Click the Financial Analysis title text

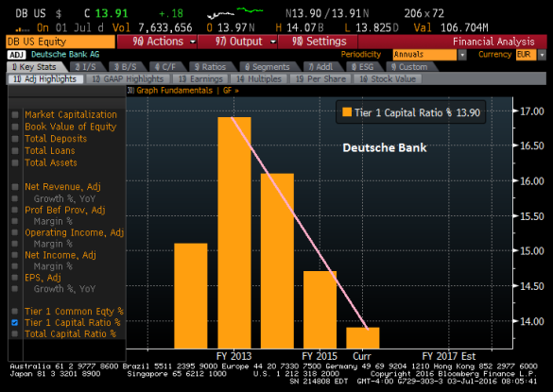[x=493, y=42]
